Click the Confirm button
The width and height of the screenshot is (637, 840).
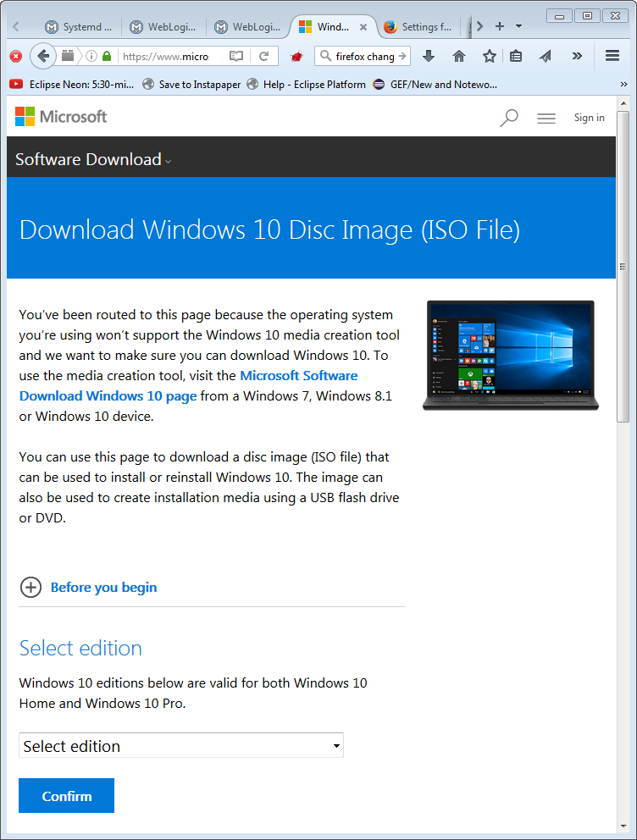(x=66, y=795)
